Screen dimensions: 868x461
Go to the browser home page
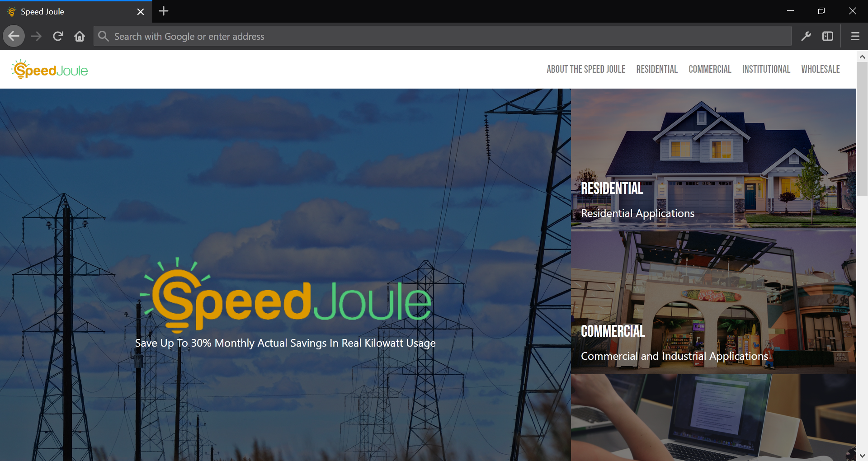click(80, 36)
